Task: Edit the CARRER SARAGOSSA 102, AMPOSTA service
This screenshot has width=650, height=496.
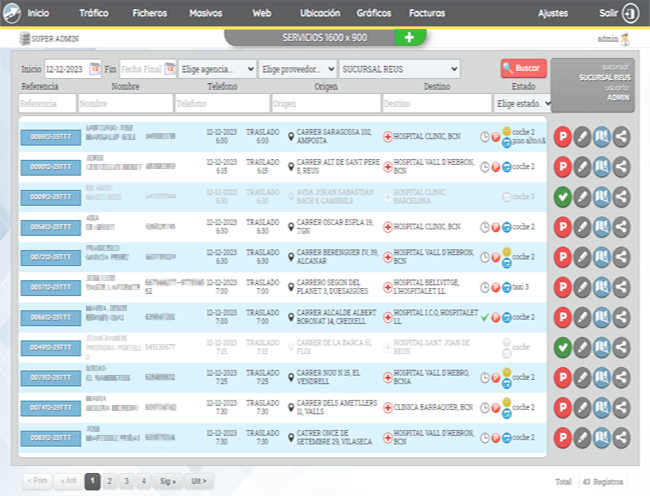Action: tap(582, 137)
